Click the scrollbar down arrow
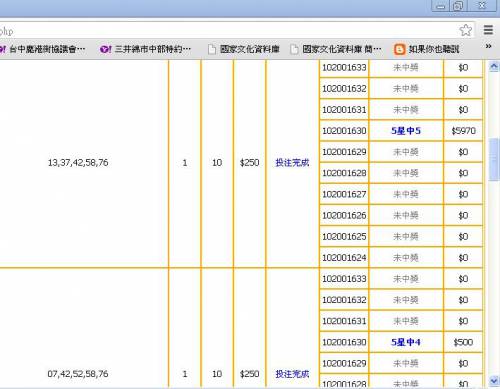 point(494,380)
